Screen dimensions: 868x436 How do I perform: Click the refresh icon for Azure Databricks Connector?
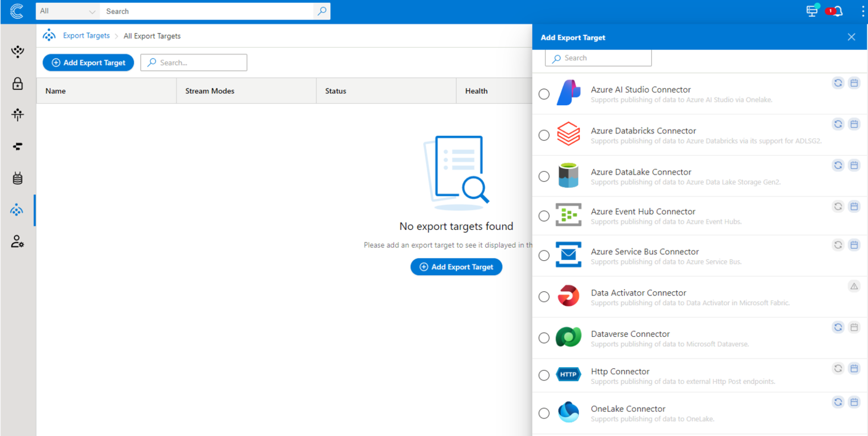[x=838, y=124]
